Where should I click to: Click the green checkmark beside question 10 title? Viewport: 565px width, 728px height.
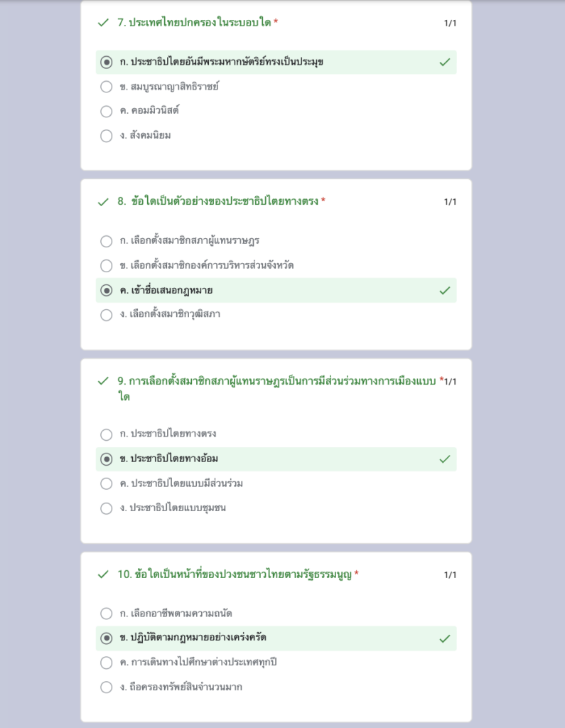[x=103, y=574]
